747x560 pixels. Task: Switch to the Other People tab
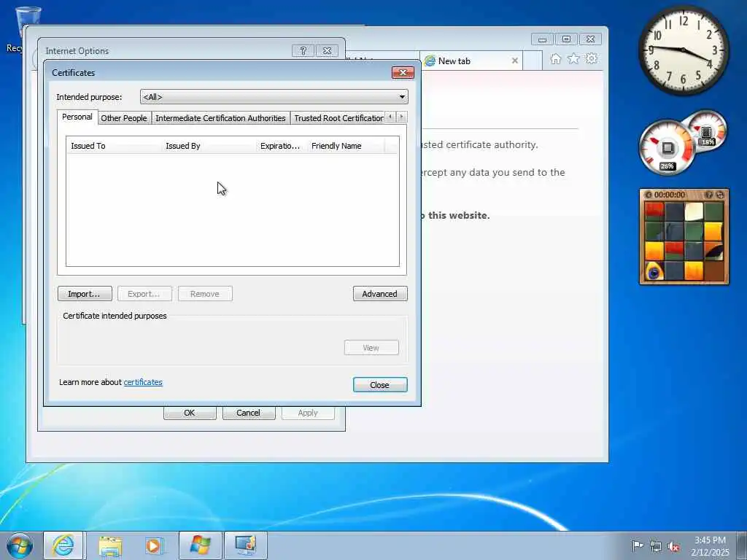pyautogui.click(x=124, y=118)
